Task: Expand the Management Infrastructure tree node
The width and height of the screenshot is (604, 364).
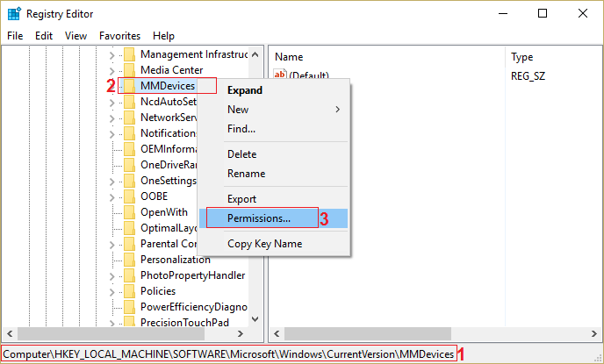Action: pyautogui.click(x=111, y=55)
